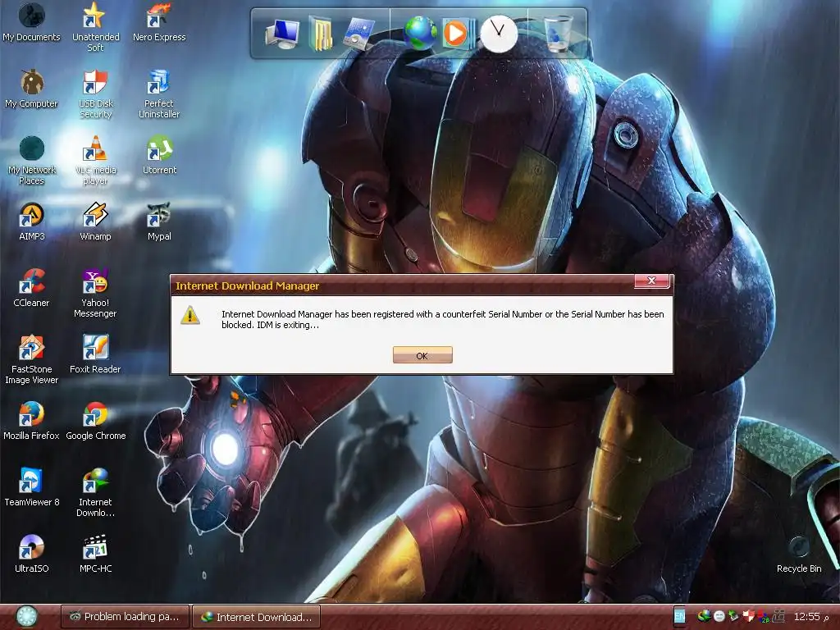This screenshot has height=630, width=840.
Task: Select the Foxit Reader shortcut
Action: tap(95, 354)
